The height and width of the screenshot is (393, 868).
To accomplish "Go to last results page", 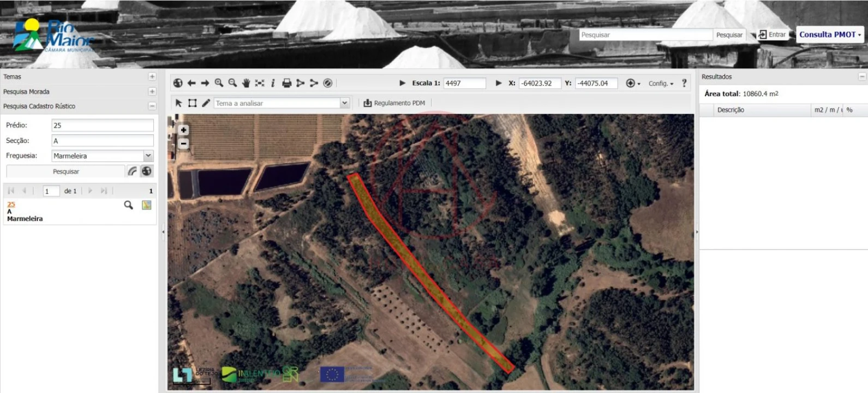I will pos(104,190).
